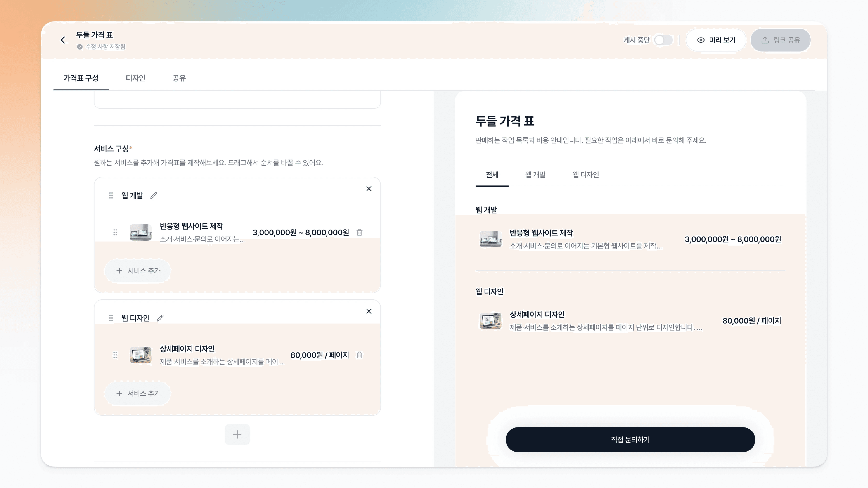
Task: Grab drag handle of 반응형 웹사이트 제작 item
Action: pos(115,232)
